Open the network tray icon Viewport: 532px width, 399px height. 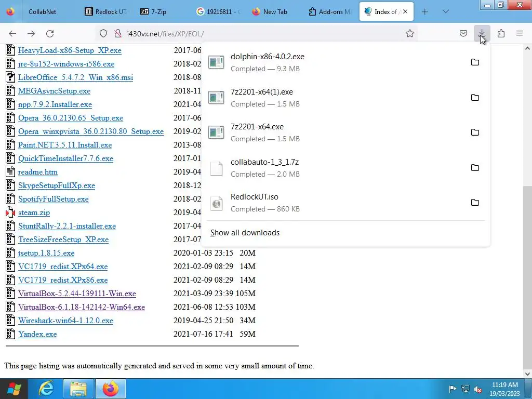[465, 389]
